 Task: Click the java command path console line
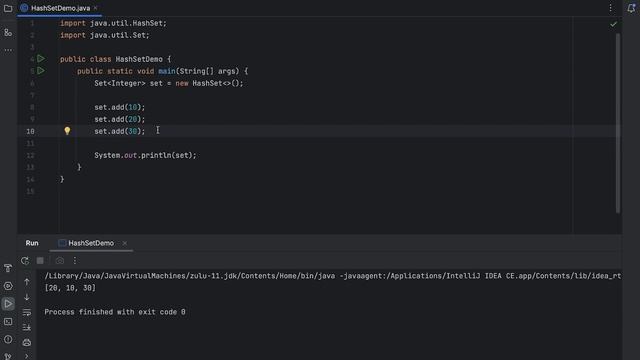pos(333,276)
